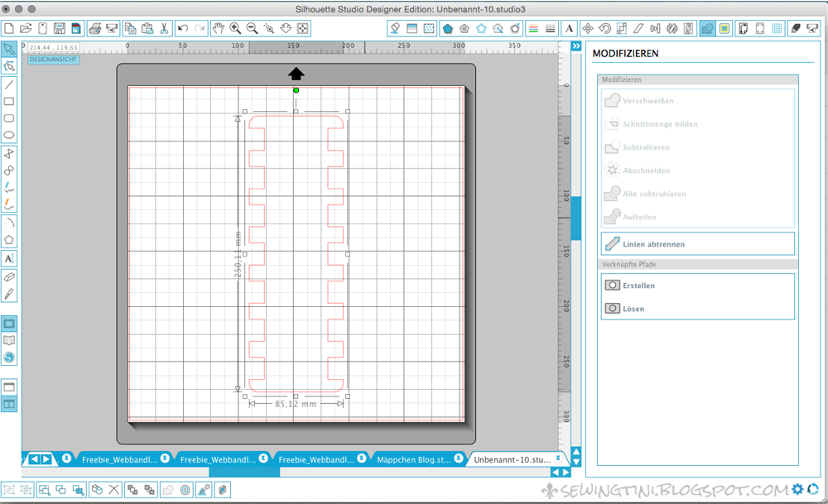Switch to design page view button

click(9, 324)
